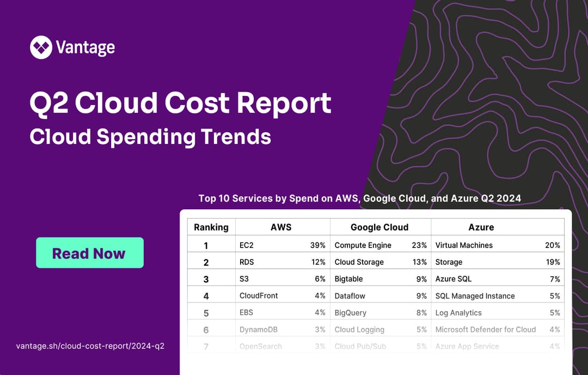
Task: Click the BigQuery table cell
Action: 350,313
